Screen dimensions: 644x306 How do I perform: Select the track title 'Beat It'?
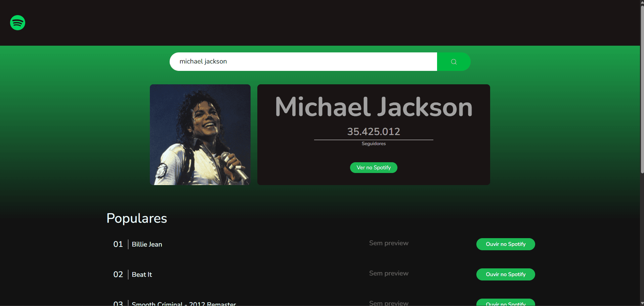141,274
